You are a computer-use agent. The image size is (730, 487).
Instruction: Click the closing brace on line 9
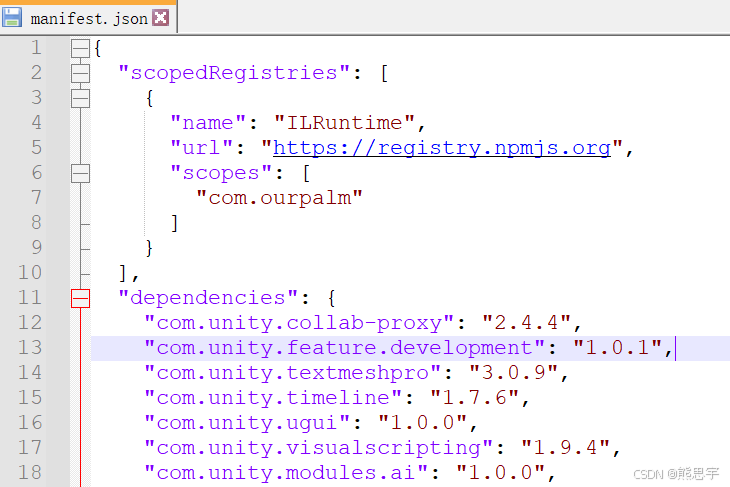(149, 248)
